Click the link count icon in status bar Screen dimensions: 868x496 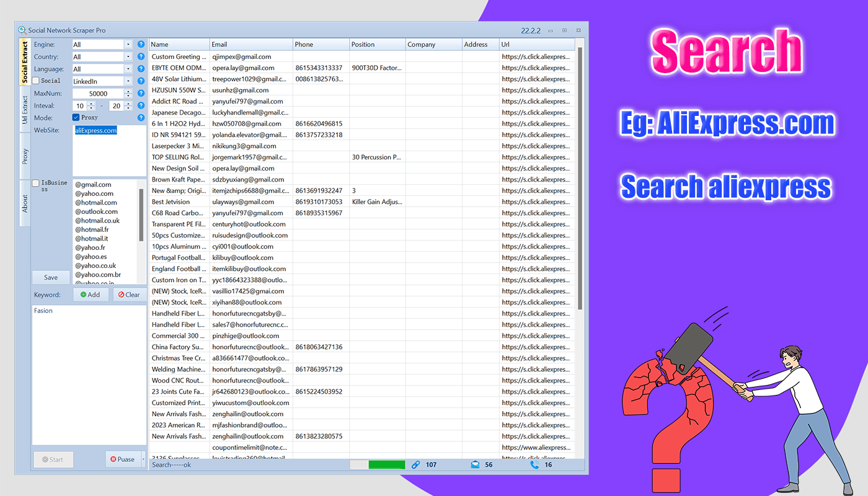[x=415, y=464]
